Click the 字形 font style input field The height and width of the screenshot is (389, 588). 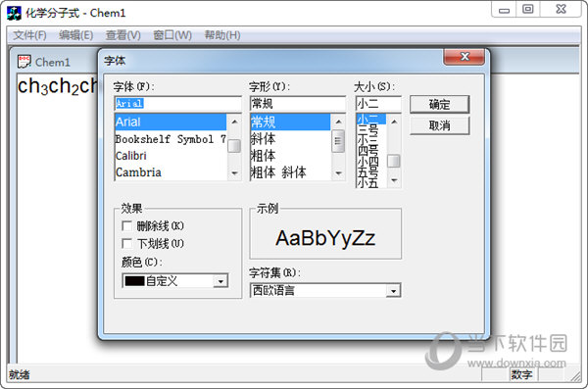[x=298, y=104]
